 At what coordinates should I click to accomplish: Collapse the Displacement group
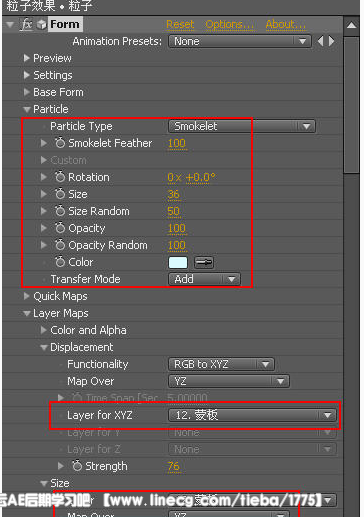point(44,348)
